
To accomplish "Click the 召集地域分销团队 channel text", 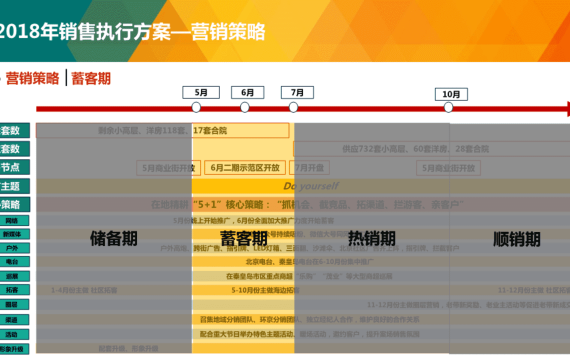I will 309,320.
